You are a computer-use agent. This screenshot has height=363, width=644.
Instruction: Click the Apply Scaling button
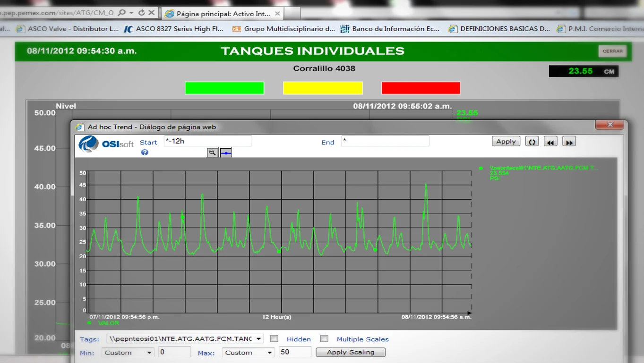[351, 352]
